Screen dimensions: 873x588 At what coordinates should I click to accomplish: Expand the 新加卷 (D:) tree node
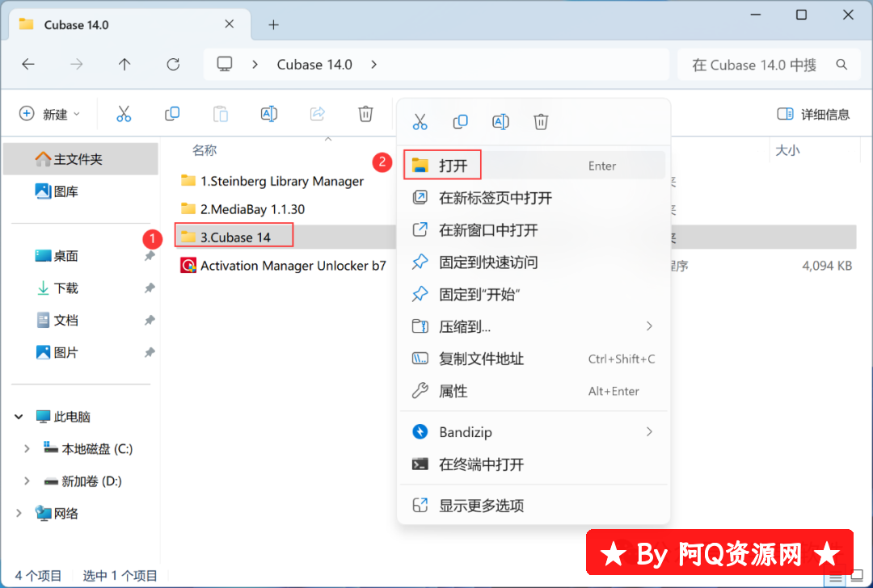click(26, 481)
